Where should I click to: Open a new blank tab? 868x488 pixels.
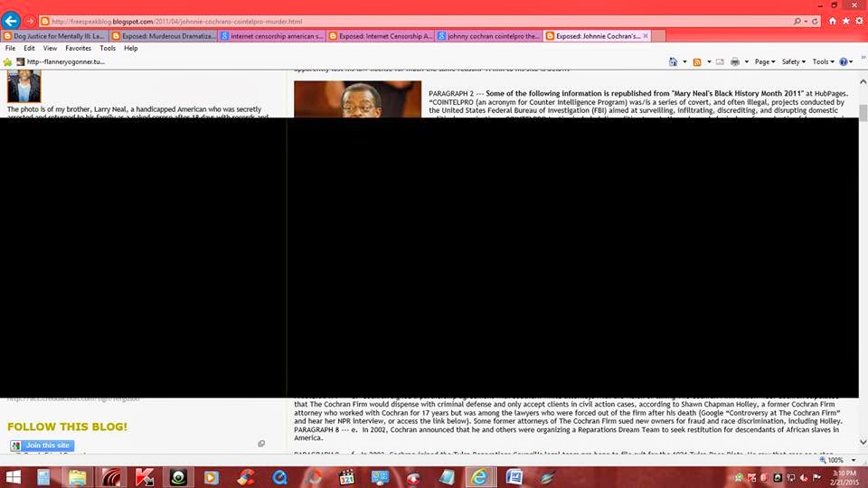click(x=659, y=36)
